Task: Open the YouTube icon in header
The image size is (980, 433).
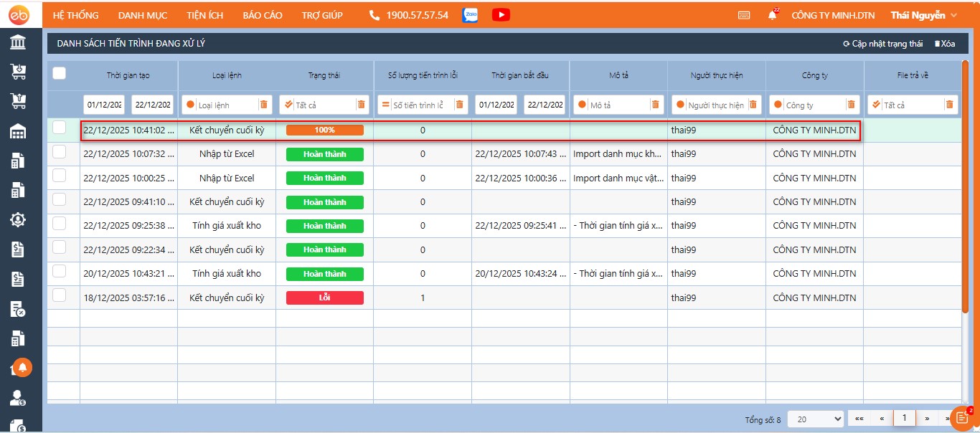Action: click(x=501, y=15)
